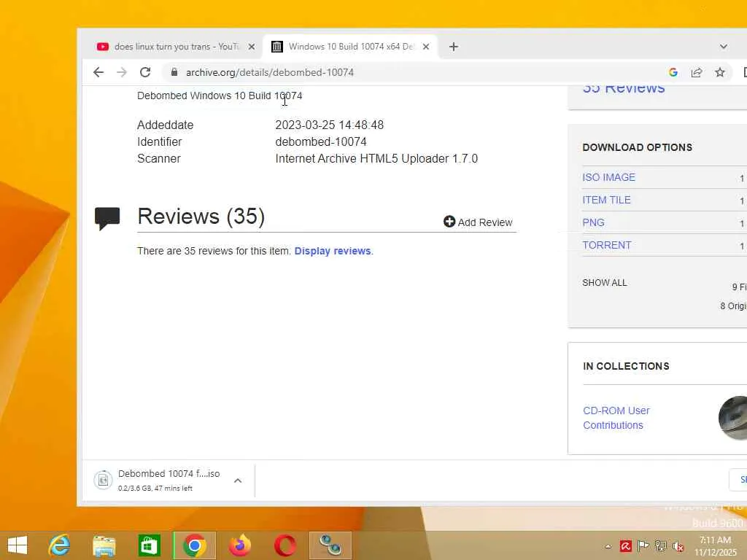The width and height of the screenshot is (747, 560).
Task: Expand the download item options chevron
Action: pyautogui.click(x=238, y=481)
